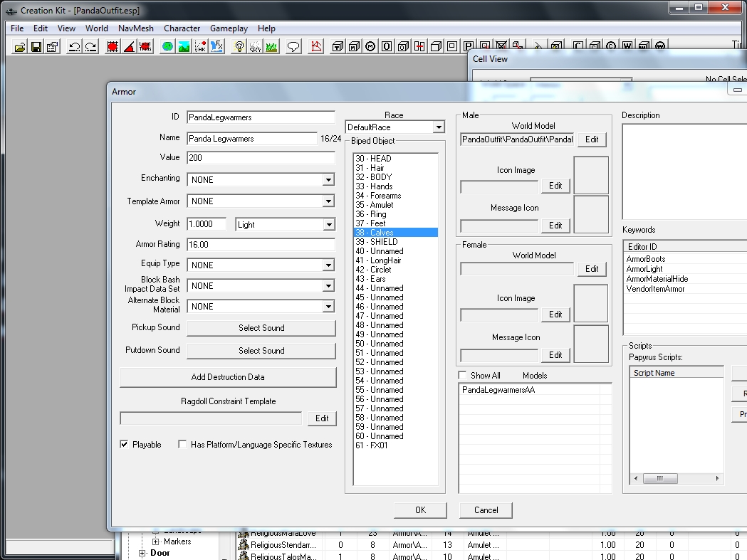Open the Gameplay menu
747x560 pixels.
[x=229, y=28]
